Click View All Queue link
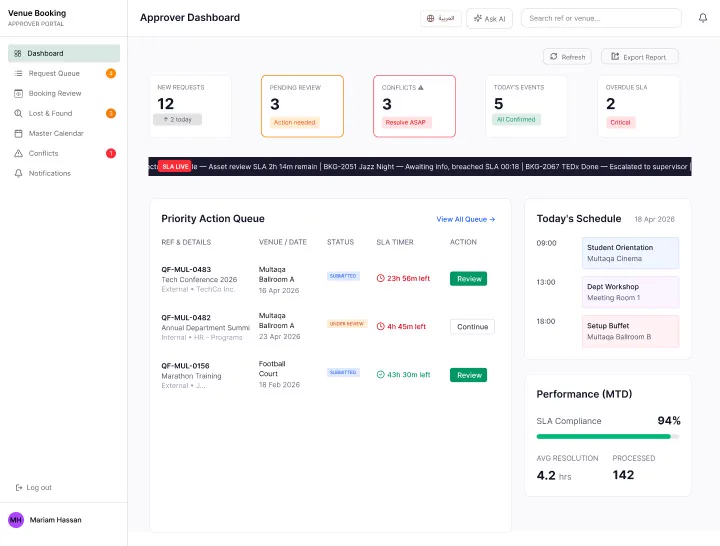This screenshot has width=720, height=546. point(466,220)
